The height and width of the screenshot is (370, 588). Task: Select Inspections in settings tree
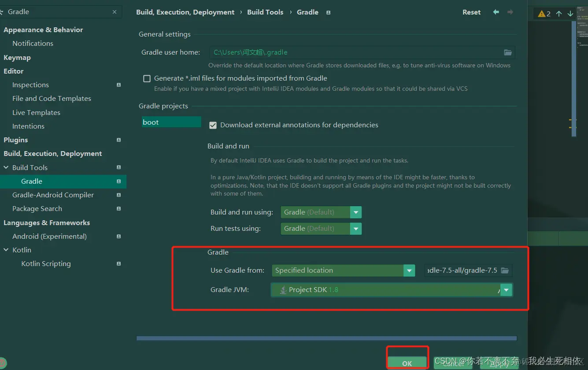30,85
